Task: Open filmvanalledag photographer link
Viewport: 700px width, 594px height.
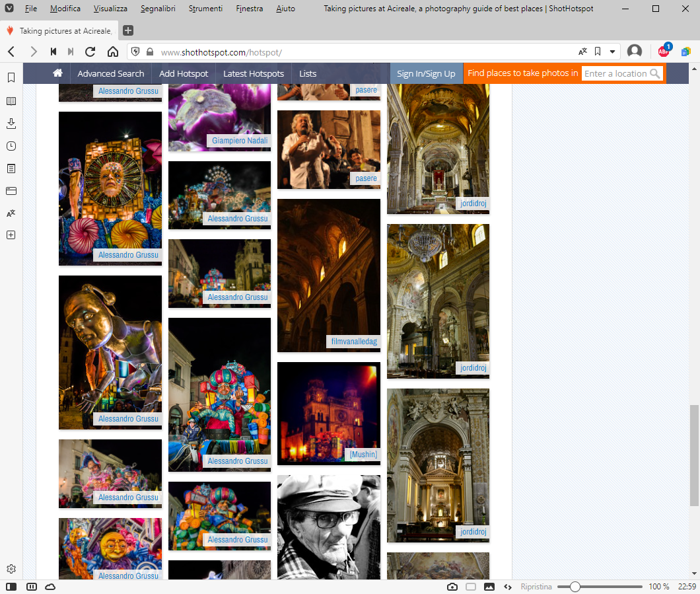Action: tap(354, 342)
